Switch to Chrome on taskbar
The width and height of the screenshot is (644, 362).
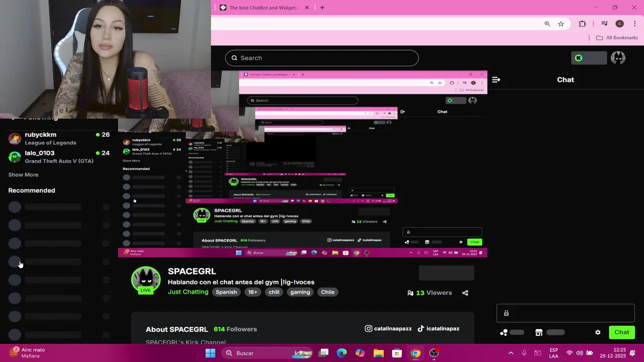415,353
